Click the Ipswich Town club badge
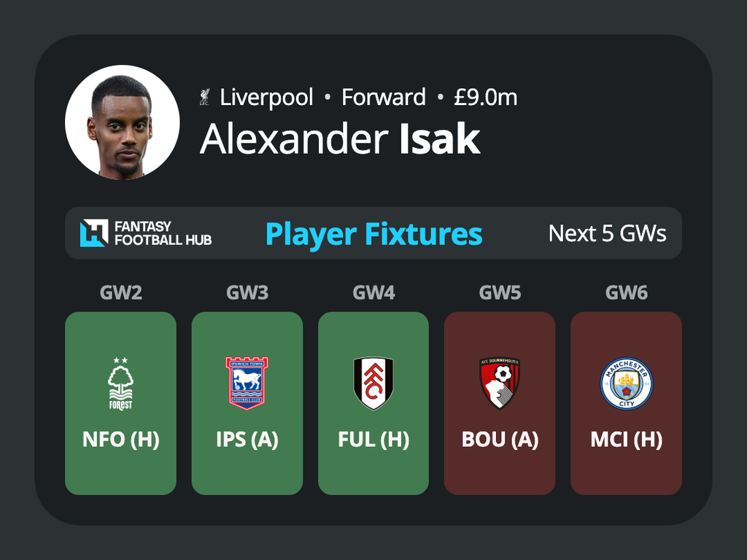Screen dimensions: 747x560 [x=247, y=384]
